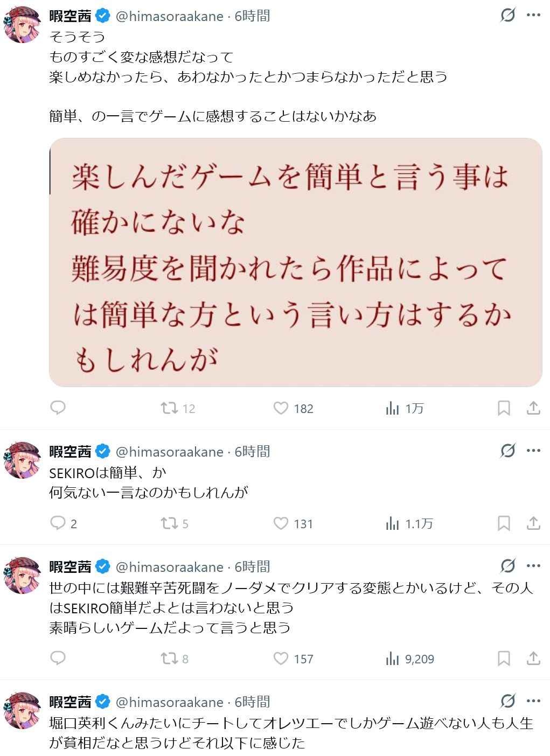Image resolution: width=550 pixels, height=756 pixels.
Task: Bookmark the first tweet with quoted image
Action: click(504, 408)
